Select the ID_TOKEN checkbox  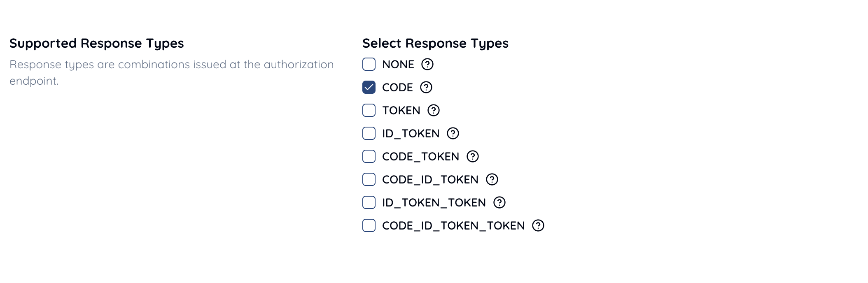point(369,133)
